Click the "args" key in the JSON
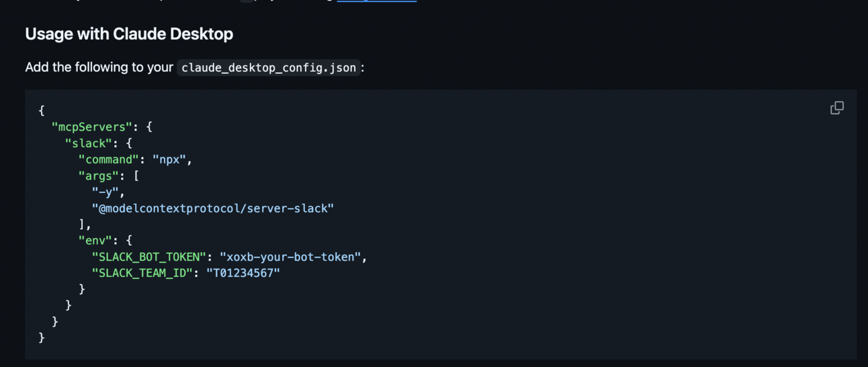 pyautogui.click(x=98, y=175)
